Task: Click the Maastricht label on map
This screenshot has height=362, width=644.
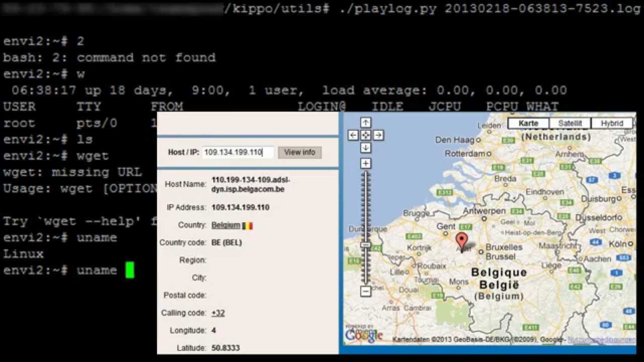Action: pos(557,246)
